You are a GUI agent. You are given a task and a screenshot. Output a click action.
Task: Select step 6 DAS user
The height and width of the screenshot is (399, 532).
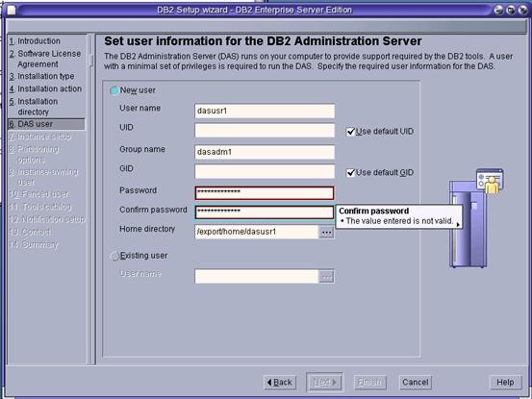[46, 124]
